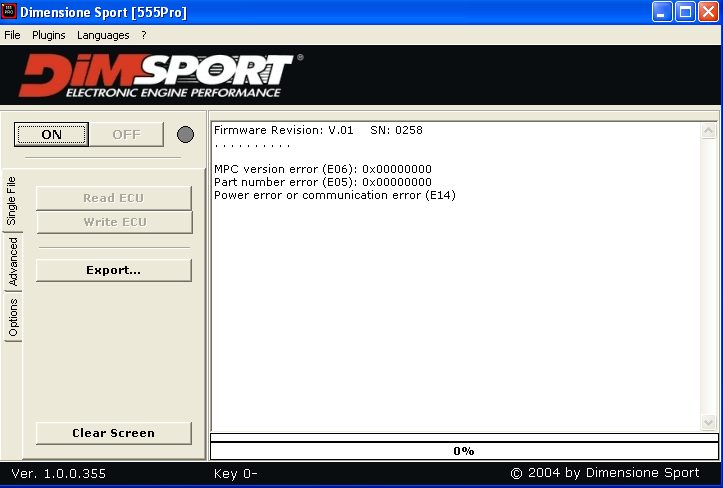Open the ? help menu
The width and height of the screenshot is (723, 488).
pyautogui.click(x=143, y=35)
